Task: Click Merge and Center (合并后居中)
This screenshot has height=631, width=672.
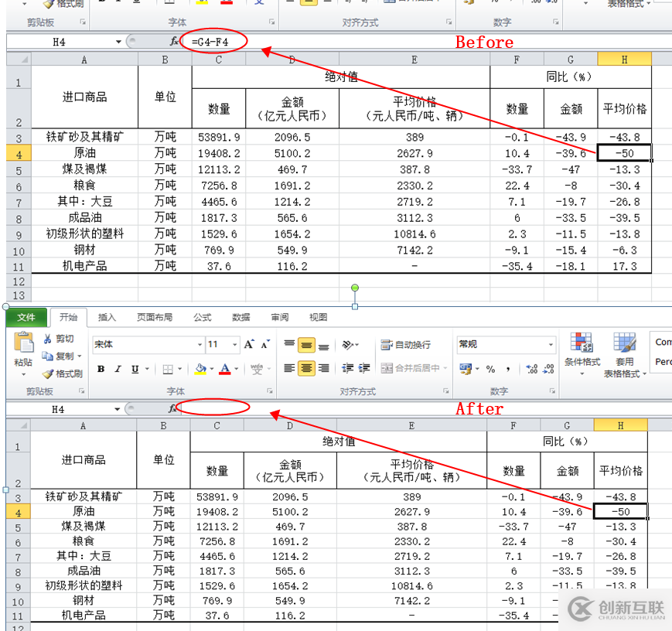Action: pos(414,368)
